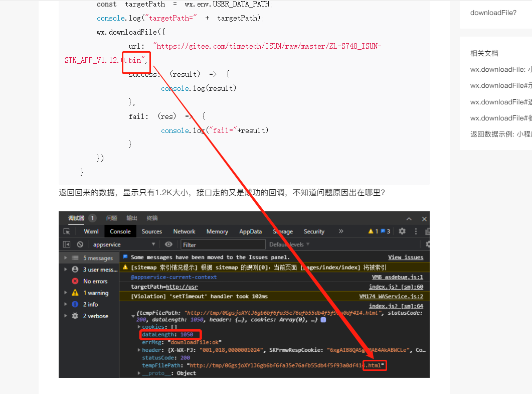Open the Sources tab
This screenshot has width=532, height=394.
coord(151,231)
